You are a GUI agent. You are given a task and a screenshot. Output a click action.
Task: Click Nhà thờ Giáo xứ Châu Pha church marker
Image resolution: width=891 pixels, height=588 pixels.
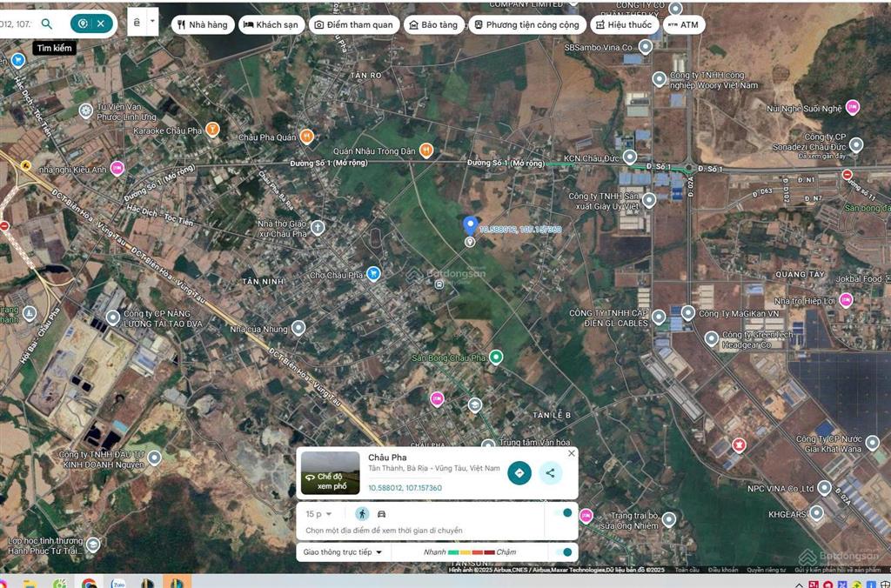pos(318,228)
